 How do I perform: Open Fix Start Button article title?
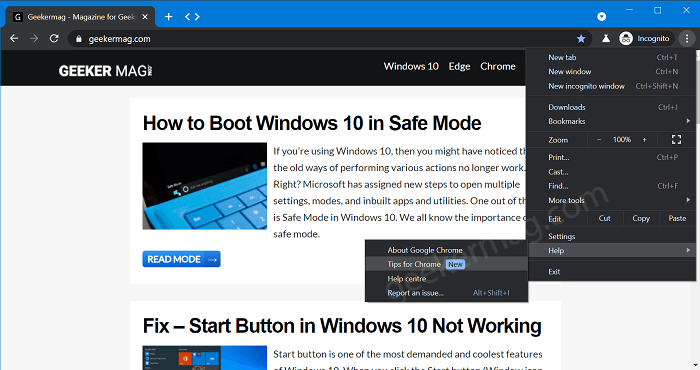pos(342,326)
